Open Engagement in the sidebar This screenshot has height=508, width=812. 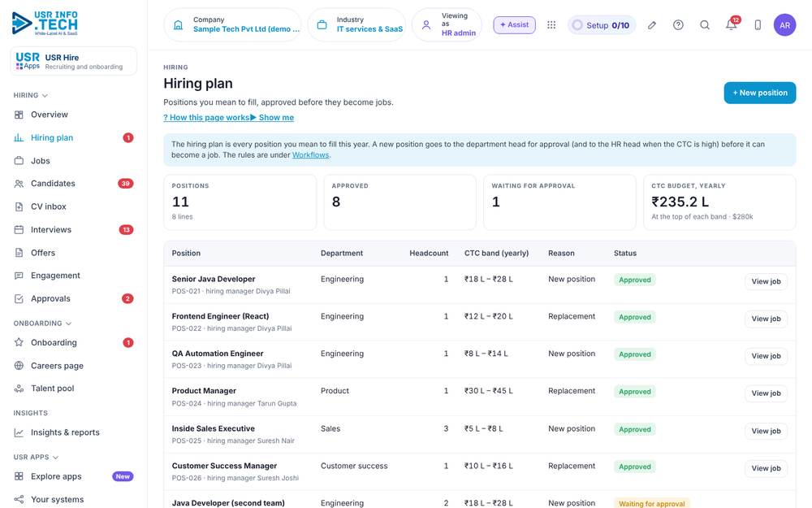[74, 276]
